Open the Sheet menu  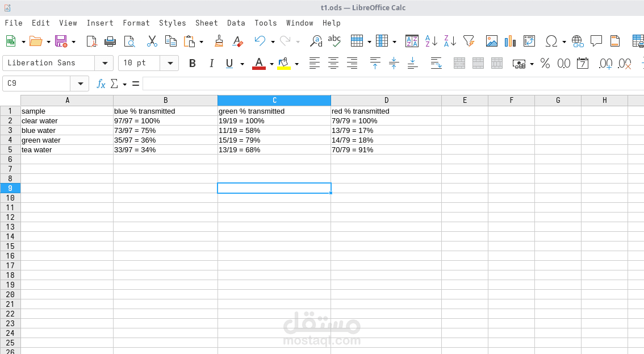(207, 23)
